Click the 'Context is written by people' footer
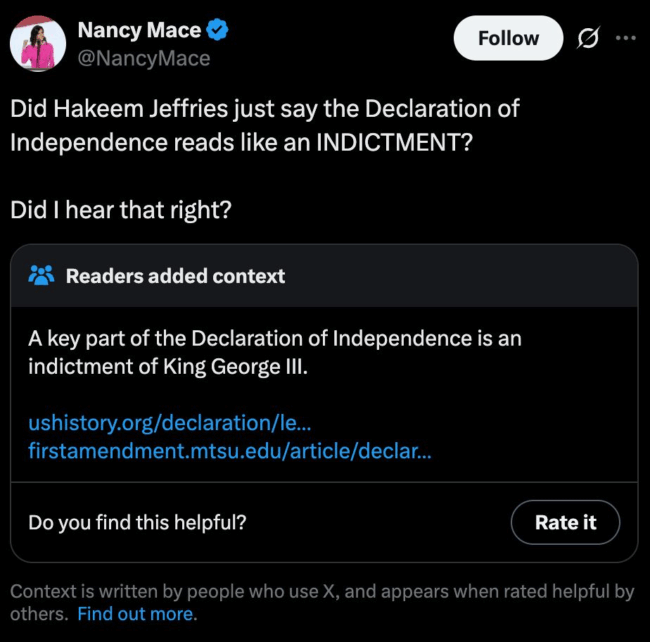 coord(322,603)
